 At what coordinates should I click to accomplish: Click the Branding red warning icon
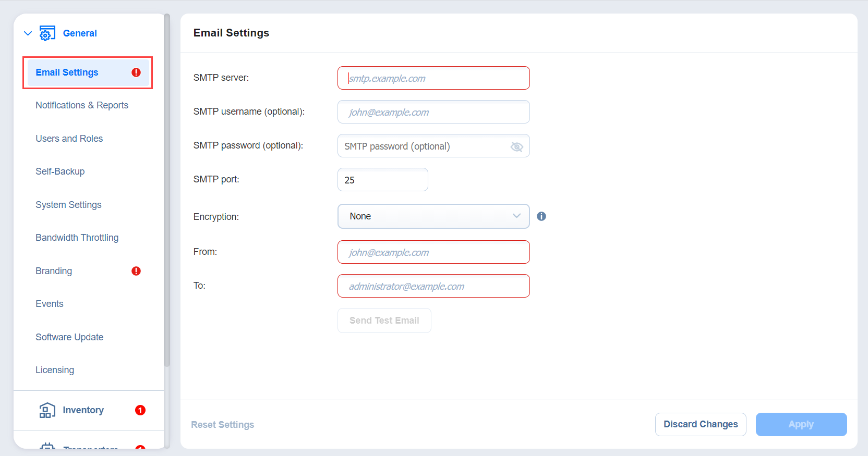point(136,271)
